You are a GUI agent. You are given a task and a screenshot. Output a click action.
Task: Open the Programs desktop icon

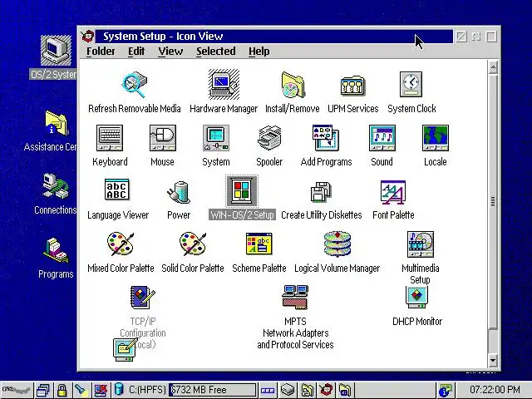pos(56,250)
